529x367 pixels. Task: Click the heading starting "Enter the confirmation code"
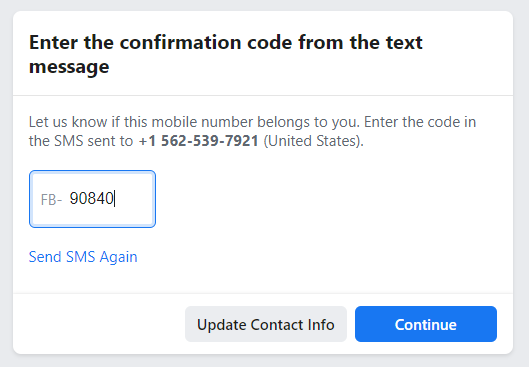click(226, 54)
